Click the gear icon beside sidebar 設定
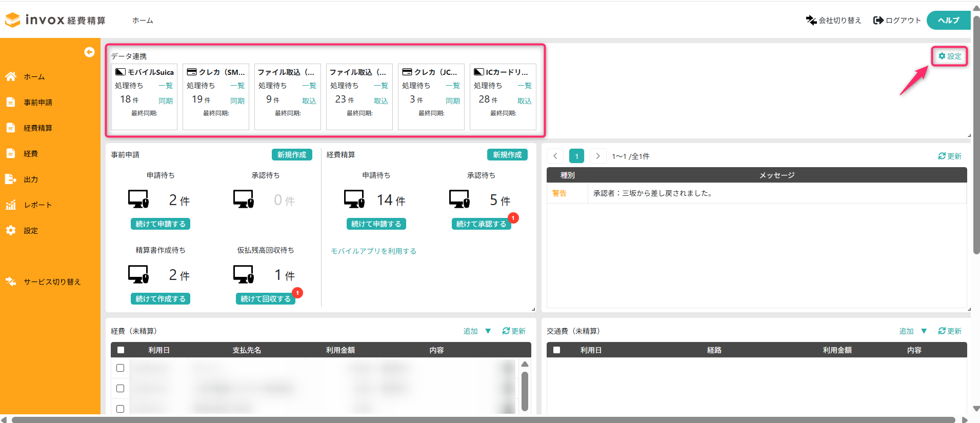Image resolution: width=980 pixels, height=423 pixels. 11,230
